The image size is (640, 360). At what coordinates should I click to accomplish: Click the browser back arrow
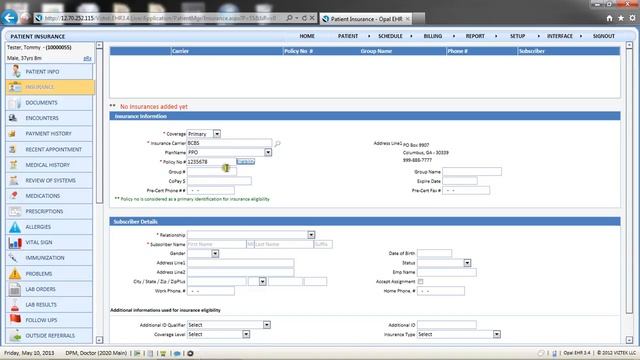pyautogui.click(x=9, y=18)
